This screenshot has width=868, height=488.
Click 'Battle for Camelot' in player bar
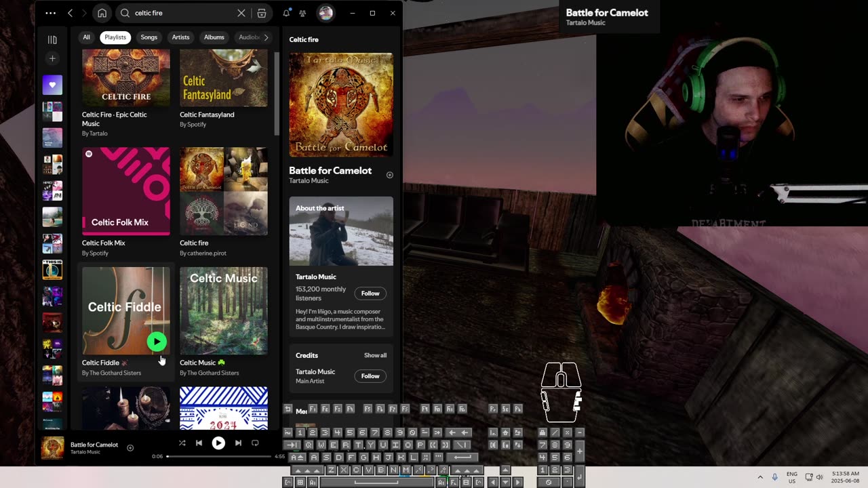[94, 445]
